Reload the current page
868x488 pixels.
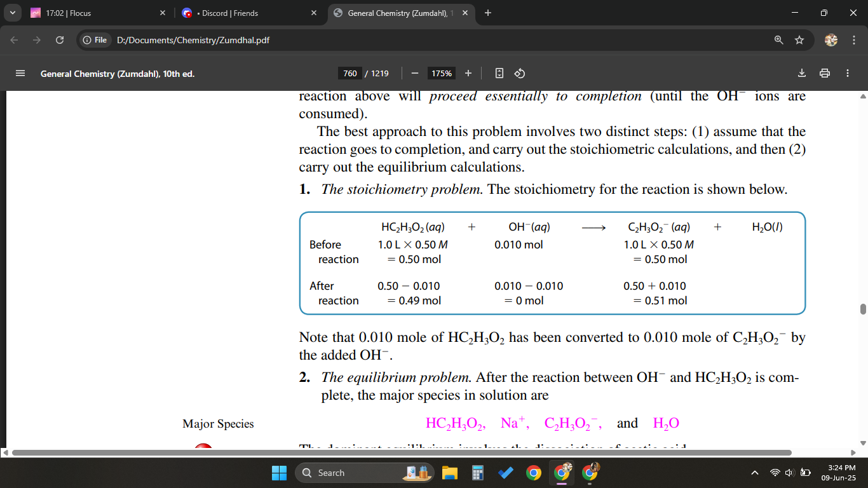tap(60, 40)
